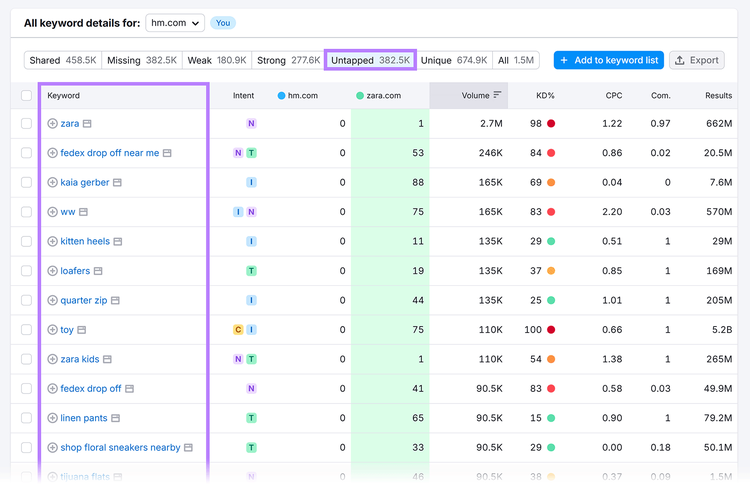Toggle the select-all checkbox in table header
Screen dimensions: 750x487
[x=26, y=95]
